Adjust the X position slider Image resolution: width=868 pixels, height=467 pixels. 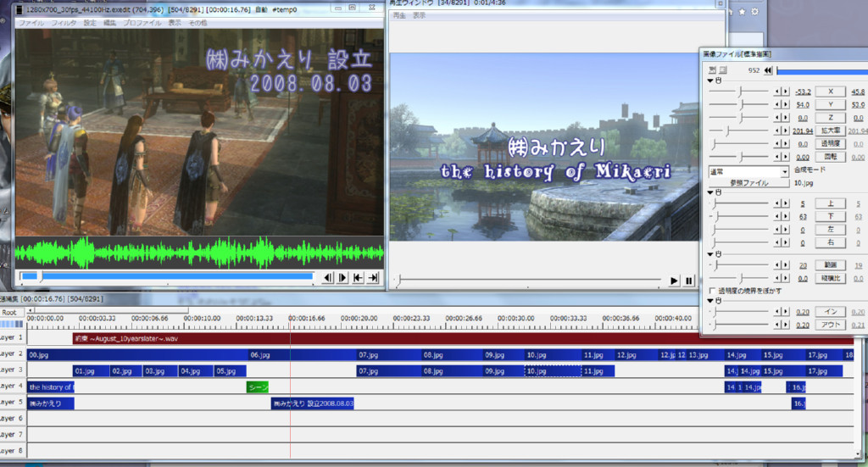pyautogui.click(x=738, y=92)
